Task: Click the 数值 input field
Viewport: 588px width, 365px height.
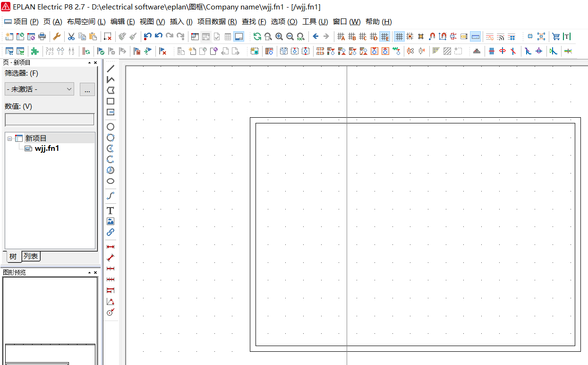Action: [x=50, y=120]
